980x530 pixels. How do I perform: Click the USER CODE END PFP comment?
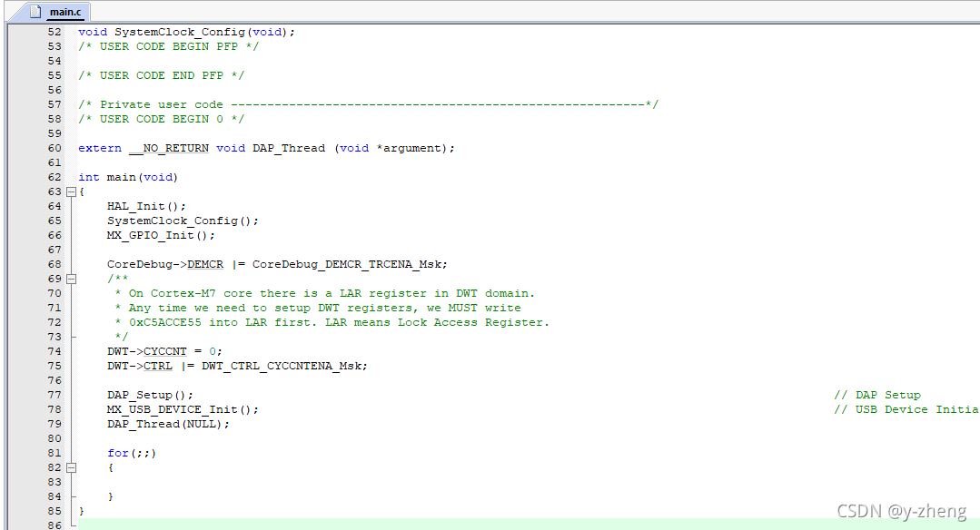tap(162, 75)
